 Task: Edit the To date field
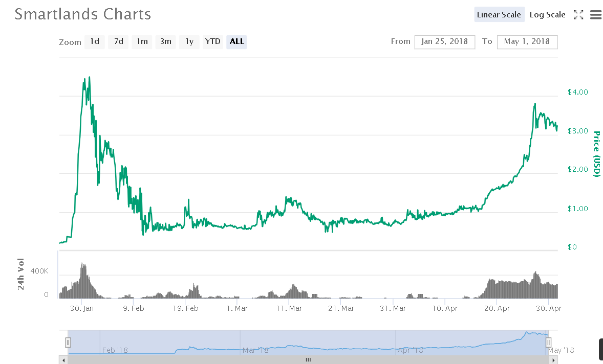[527, 42]
